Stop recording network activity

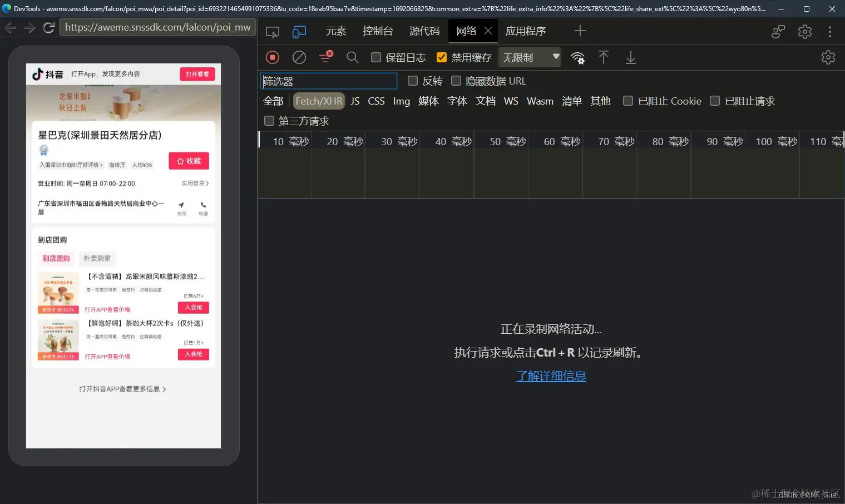(272, 57)
